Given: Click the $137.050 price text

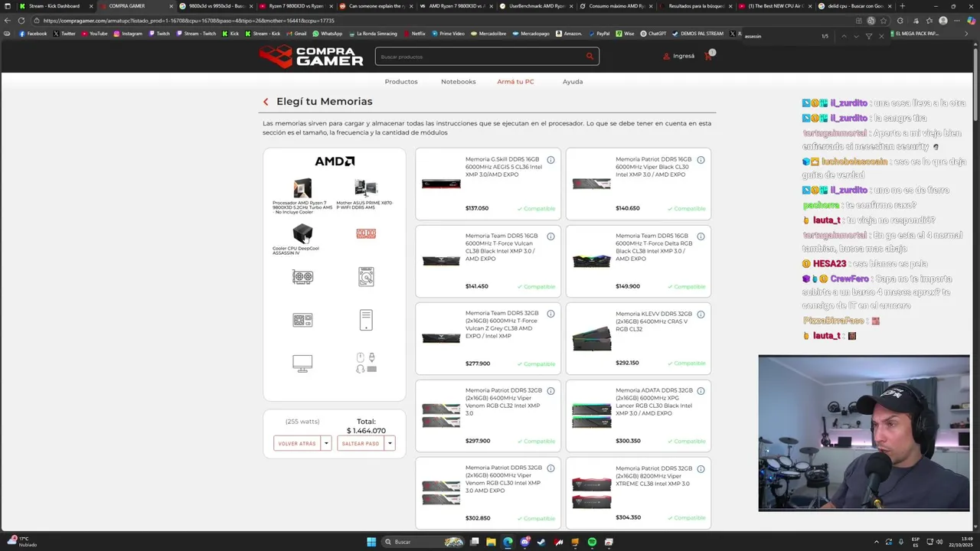Looking at the screenshot, I should tap(477, 208).
